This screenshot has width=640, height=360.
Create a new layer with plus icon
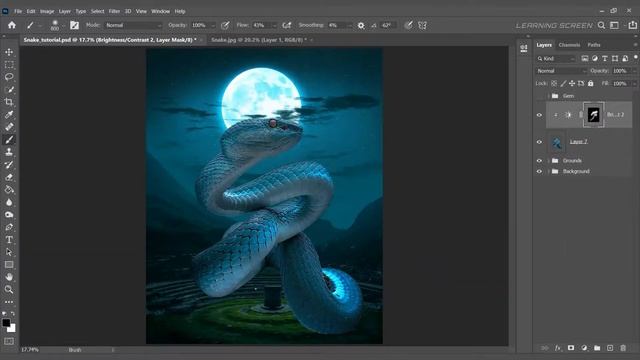(x=610, y=348)
